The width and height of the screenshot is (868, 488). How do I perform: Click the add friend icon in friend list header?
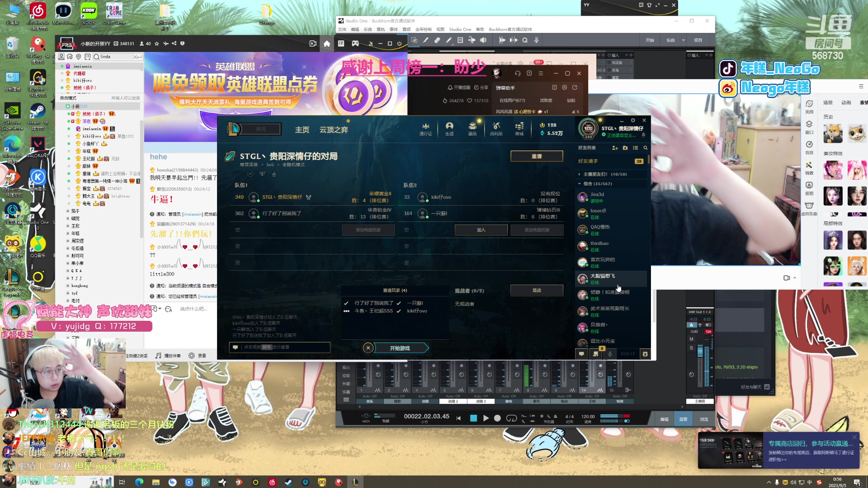click(x=615, y=148)
